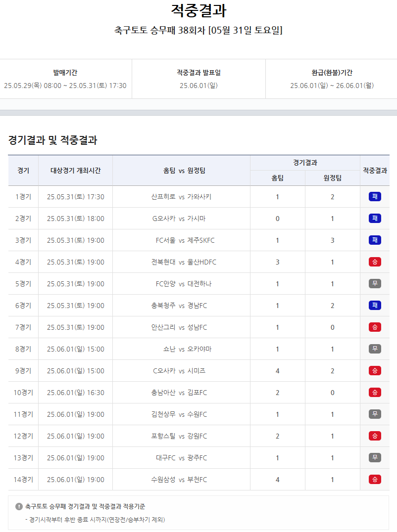Click team name 수원삼성 in 14경기

point(163,480)
